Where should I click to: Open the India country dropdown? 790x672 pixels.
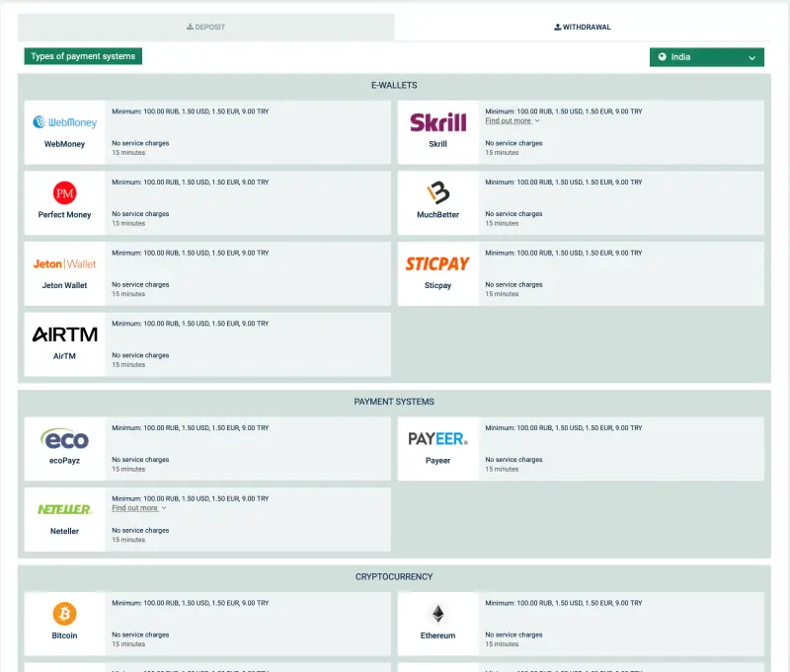(707, 57)
